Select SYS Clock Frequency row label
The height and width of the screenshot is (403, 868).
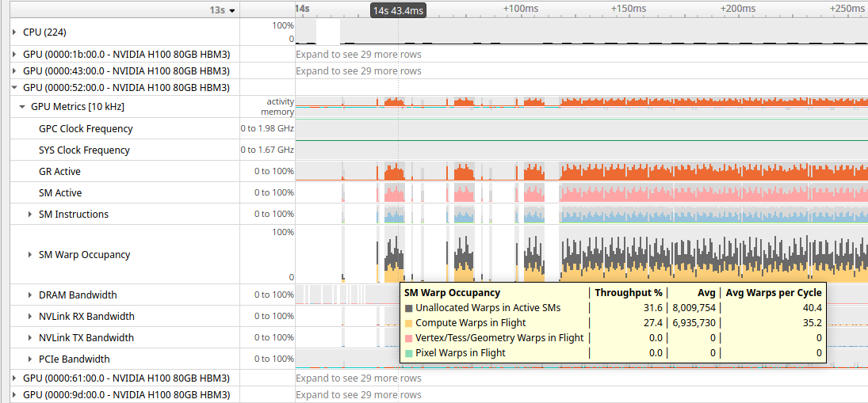click(84, 150)
